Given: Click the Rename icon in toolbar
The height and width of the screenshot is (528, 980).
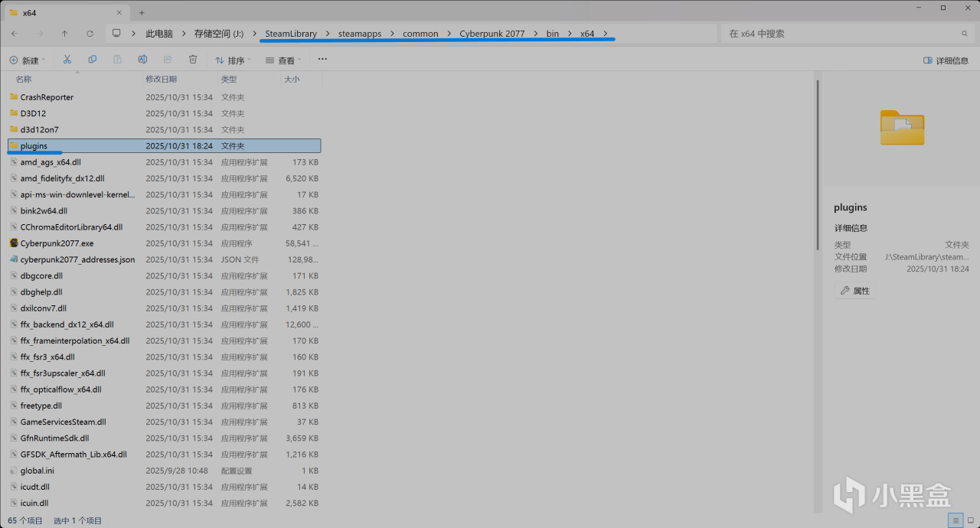Looking at the screenshot, I should point(142,60).
